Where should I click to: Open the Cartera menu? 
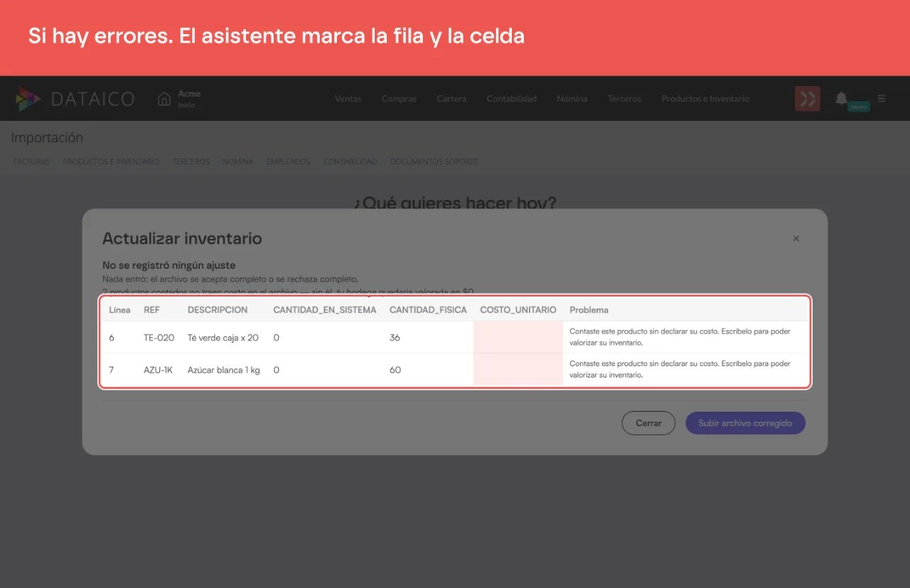click(451, 99)
